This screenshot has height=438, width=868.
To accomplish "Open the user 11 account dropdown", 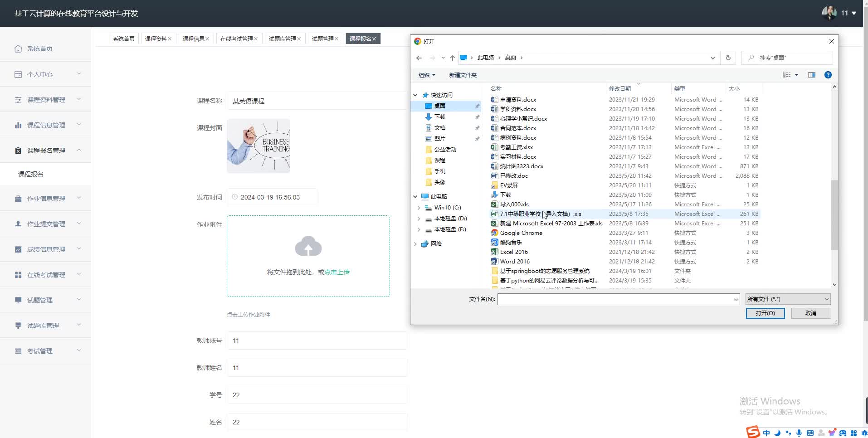I will pyautogui.click(x=849, y=13).
